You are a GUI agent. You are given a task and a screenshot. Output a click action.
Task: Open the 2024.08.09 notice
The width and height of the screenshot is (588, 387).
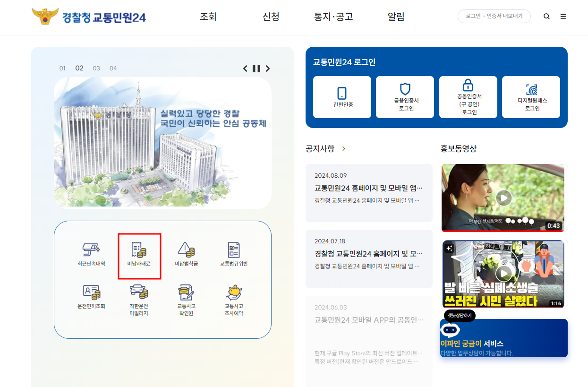369,193
